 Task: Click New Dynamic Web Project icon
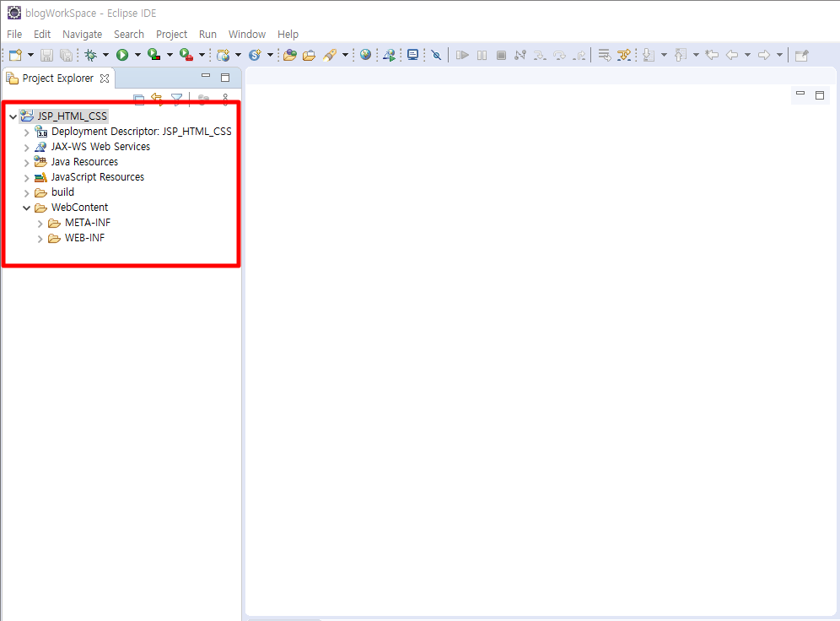(x=223, y=55)
